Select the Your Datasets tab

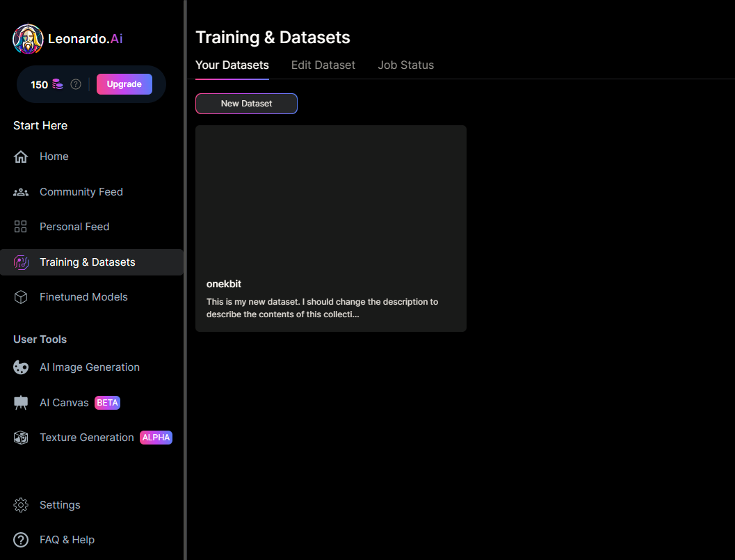click(232, 65)
